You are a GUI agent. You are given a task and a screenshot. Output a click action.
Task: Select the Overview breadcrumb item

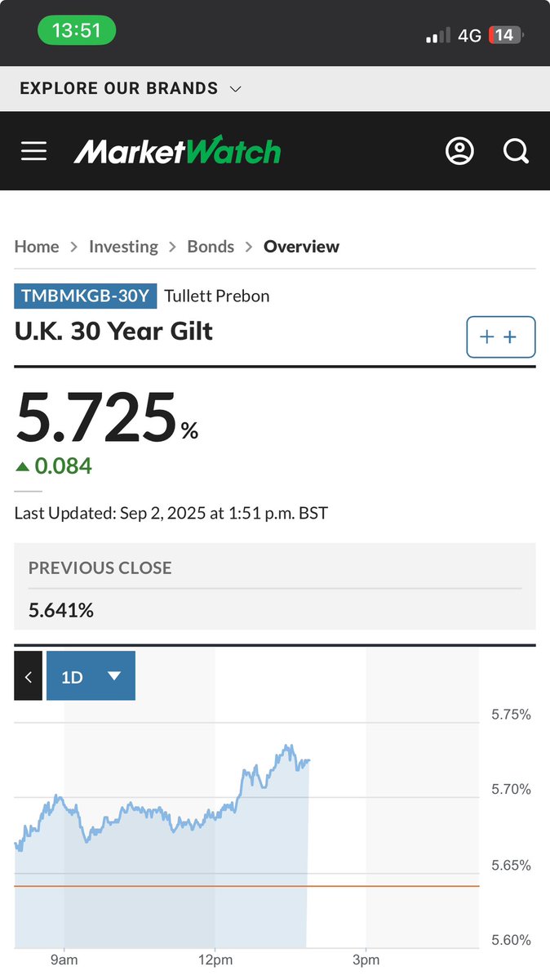[301, 247]
